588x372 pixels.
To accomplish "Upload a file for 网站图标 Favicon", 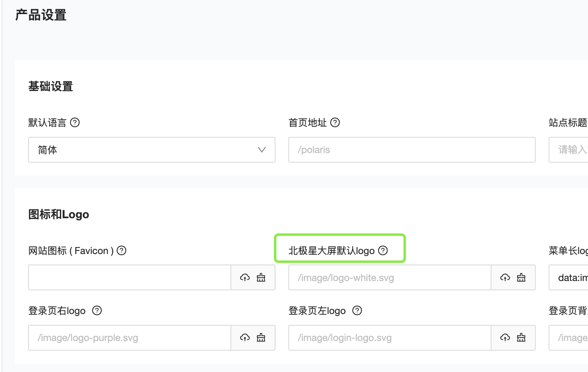I will [x=245, y=277].
